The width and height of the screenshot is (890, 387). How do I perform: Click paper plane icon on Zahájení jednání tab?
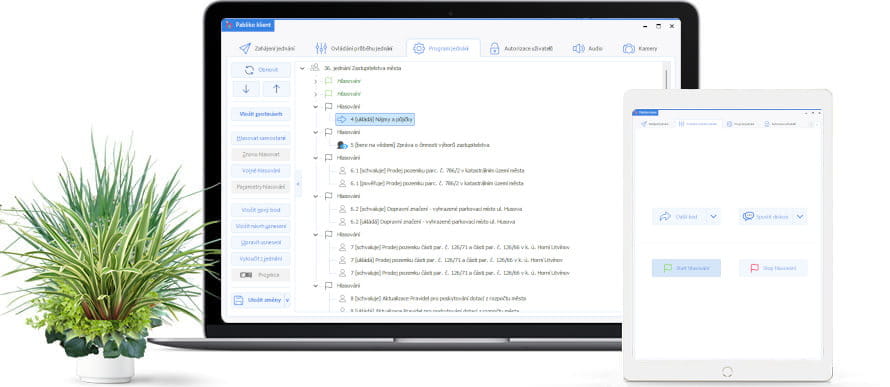pos(245,49)
